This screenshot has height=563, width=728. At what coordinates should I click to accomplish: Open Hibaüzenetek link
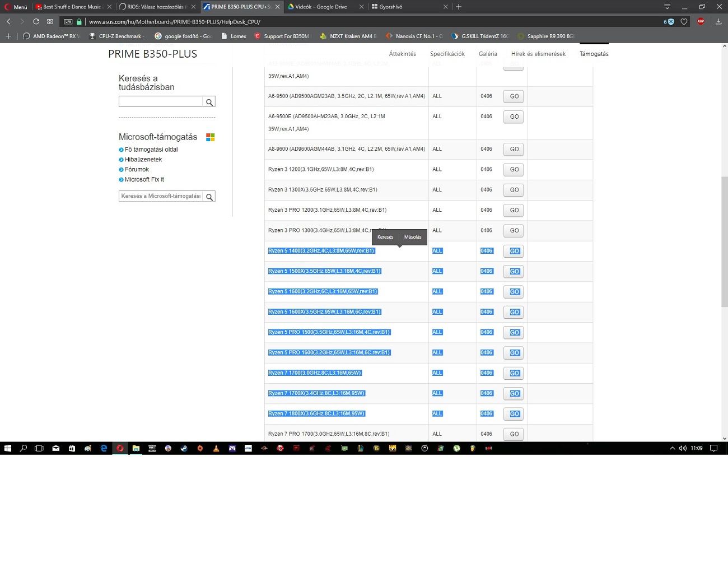[x=143, y=160]
